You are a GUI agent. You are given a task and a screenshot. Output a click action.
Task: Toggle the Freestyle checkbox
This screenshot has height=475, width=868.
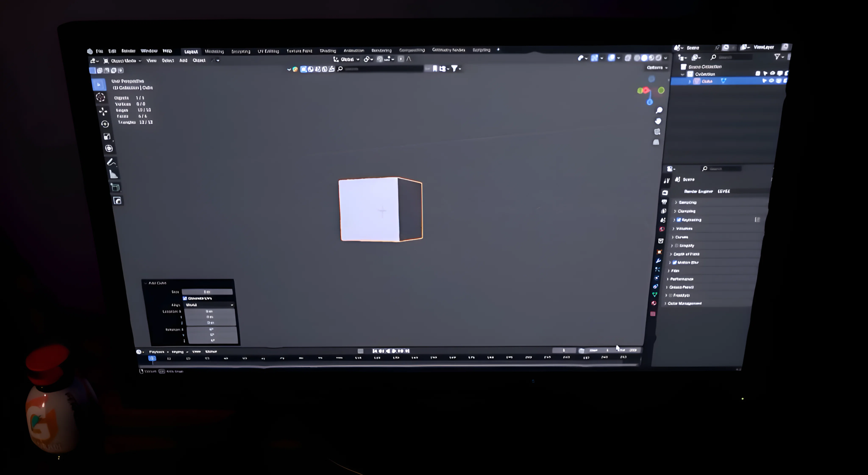(670, 295)
